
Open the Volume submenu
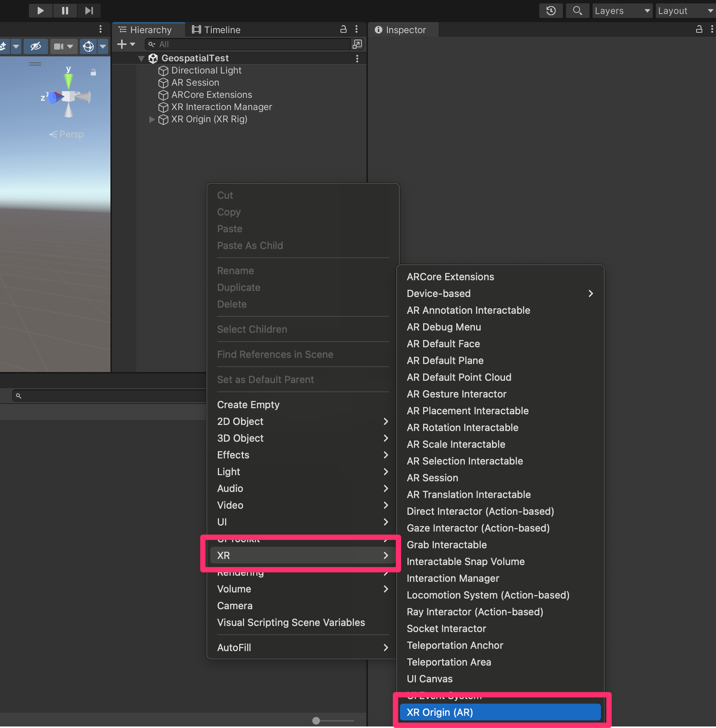coord(303,589)
